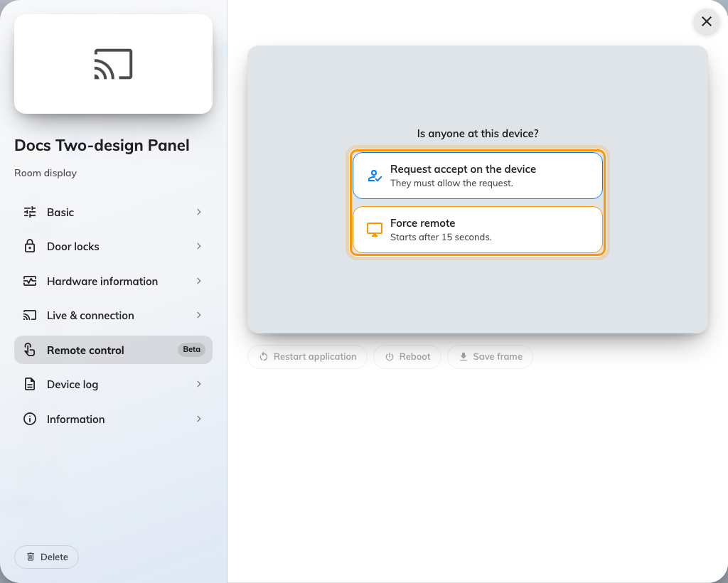Click the device thumbnail card
Viewport: 728px width, 583px height.
[x=113, y=64]
